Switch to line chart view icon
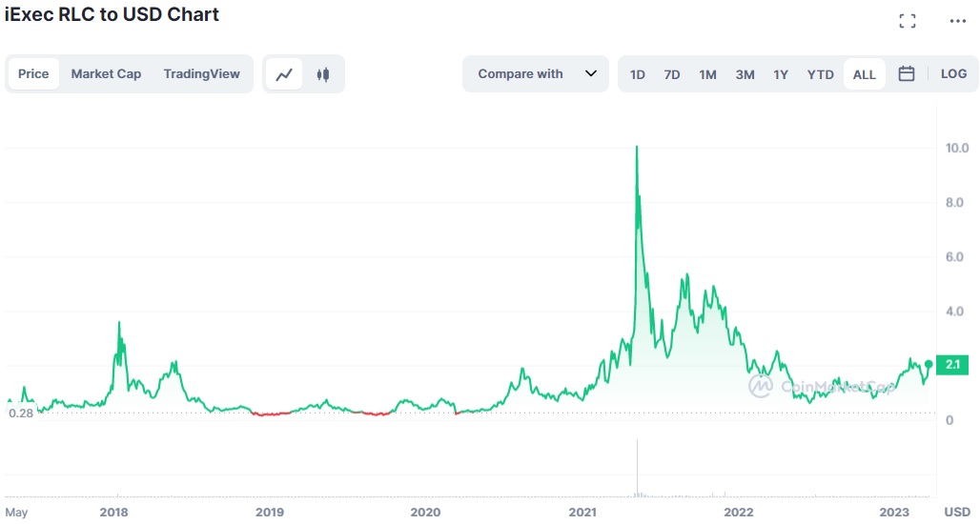This screenshot has width=980, height=524. [x=284, y=74]
